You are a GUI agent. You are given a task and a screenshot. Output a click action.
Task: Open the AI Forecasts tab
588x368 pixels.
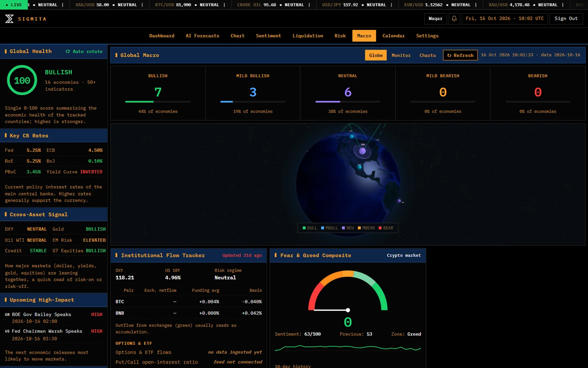(x=202, y=36)
